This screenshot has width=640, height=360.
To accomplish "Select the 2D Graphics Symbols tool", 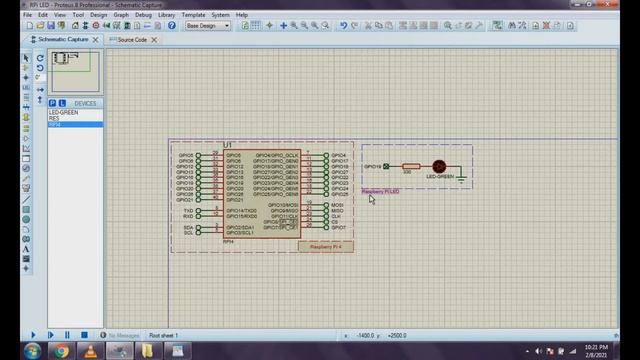I will tap(26, 259).
